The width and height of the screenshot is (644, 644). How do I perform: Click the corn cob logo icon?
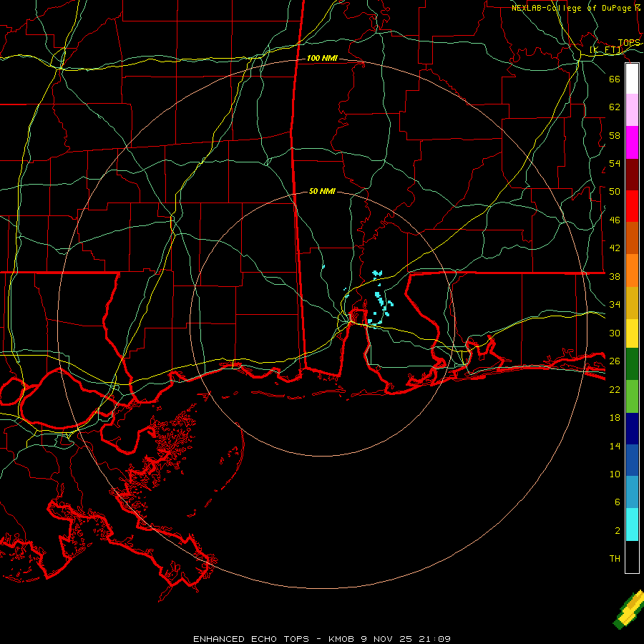(x=628, y=610)
